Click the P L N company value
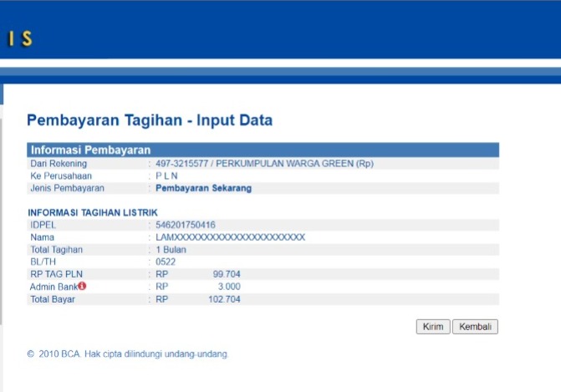The height and width of the screenshot is (392, 561). click(167, 176)
